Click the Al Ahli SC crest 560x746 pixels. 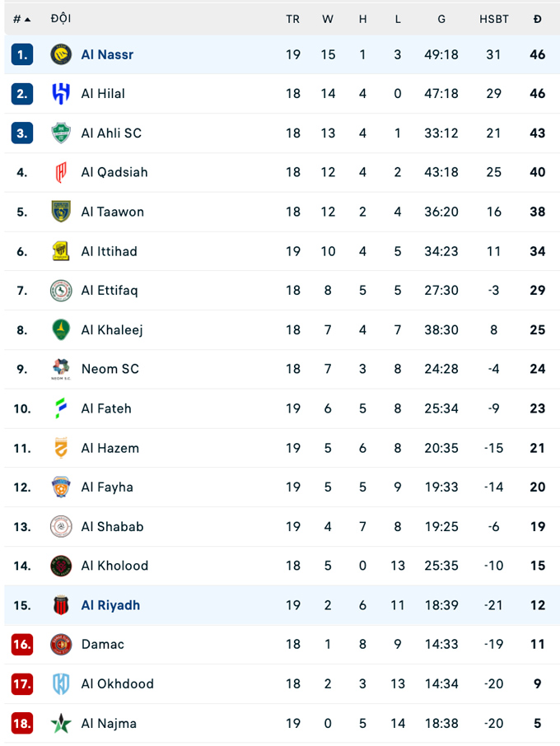[61, 133]
